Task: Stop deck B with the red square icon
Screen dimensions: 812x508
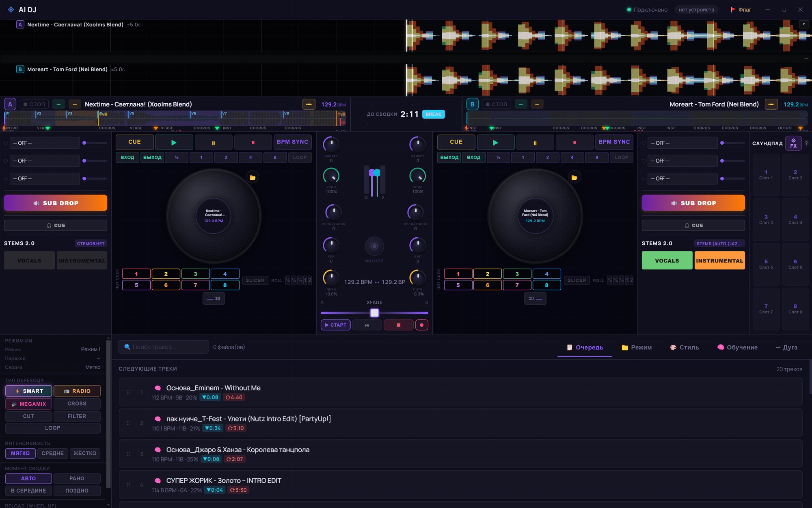Action: 574,142
